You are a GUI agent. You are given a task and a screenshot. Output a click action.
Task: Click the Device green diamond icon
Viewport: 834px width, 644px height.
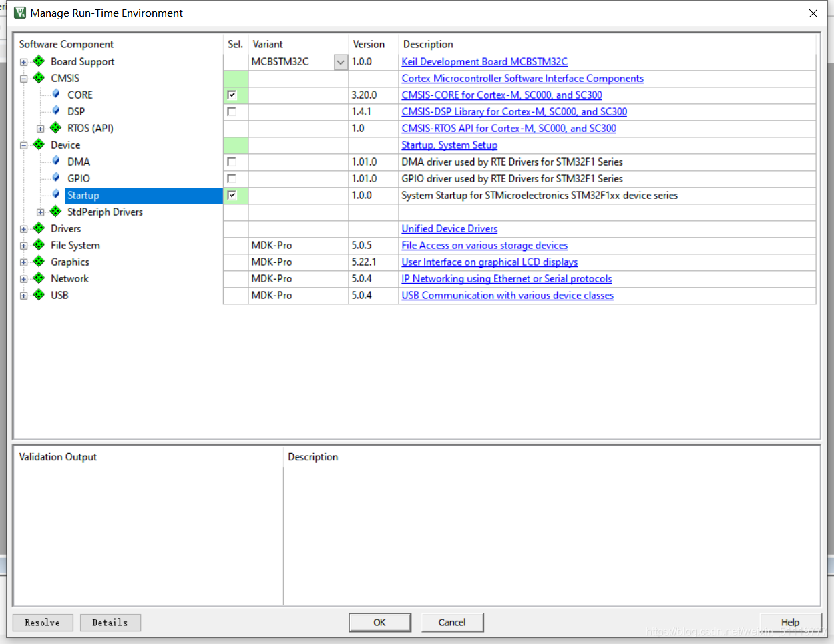(x=39, y=145)
